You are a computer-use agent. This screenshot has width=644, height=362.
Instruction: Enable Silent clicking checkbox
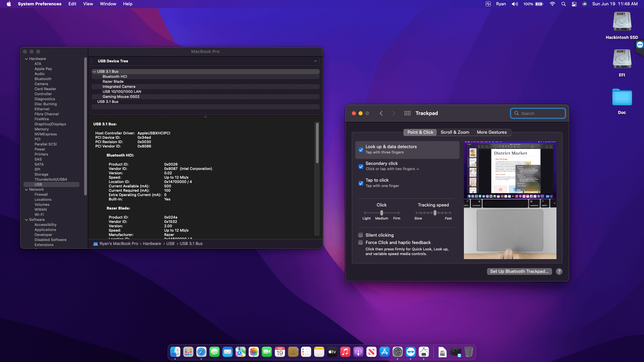(361, 235)
